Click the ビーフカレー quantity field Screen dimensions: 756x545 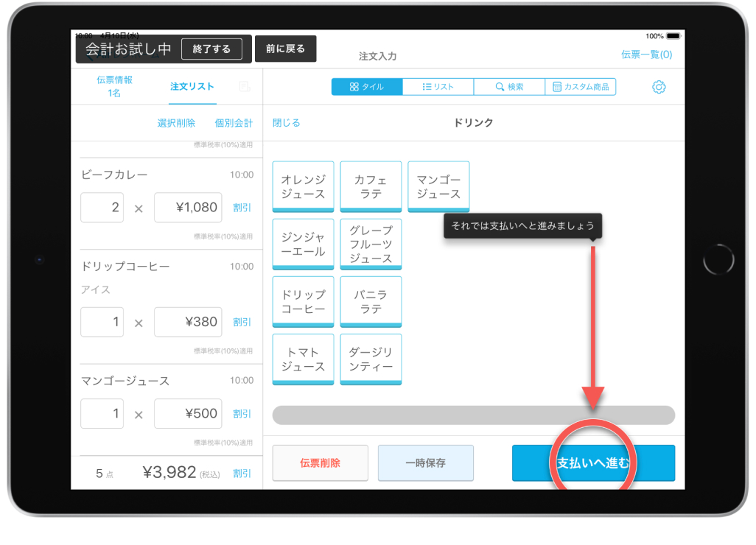pyautogui.click(x=102, y=208)
